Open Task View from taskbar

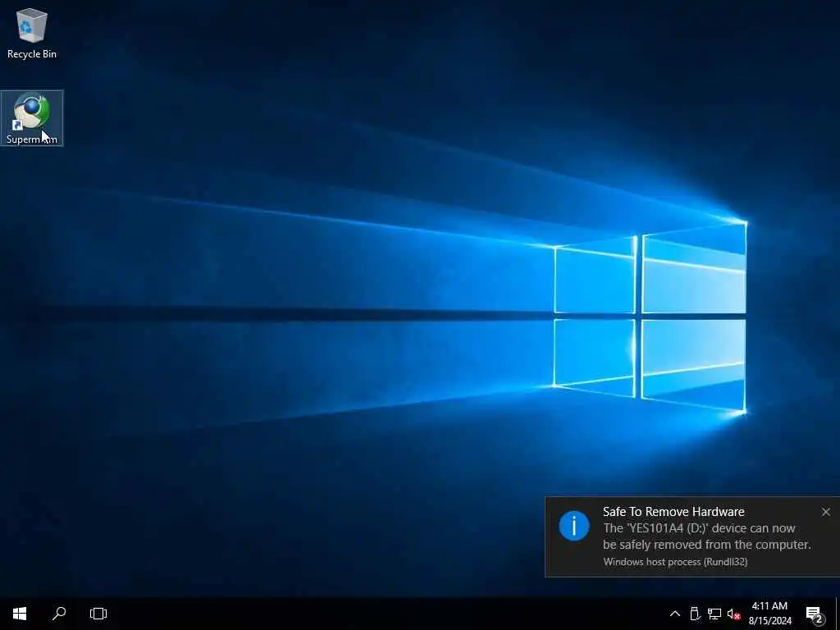[98, 614]
